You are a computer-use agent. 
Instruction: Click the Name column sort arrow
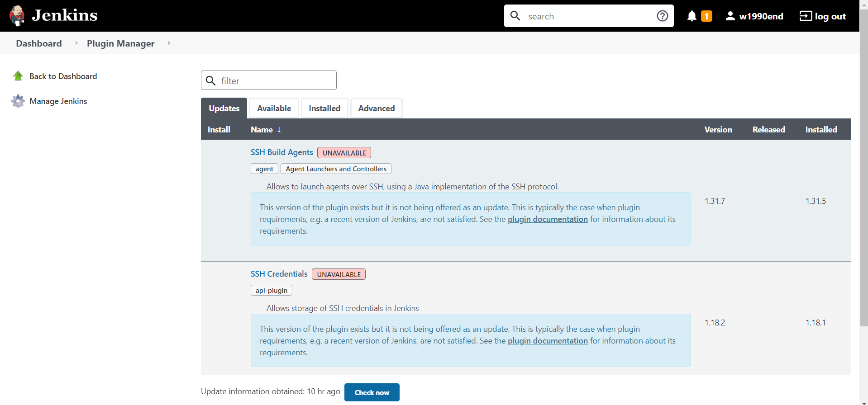pos(279,130)
